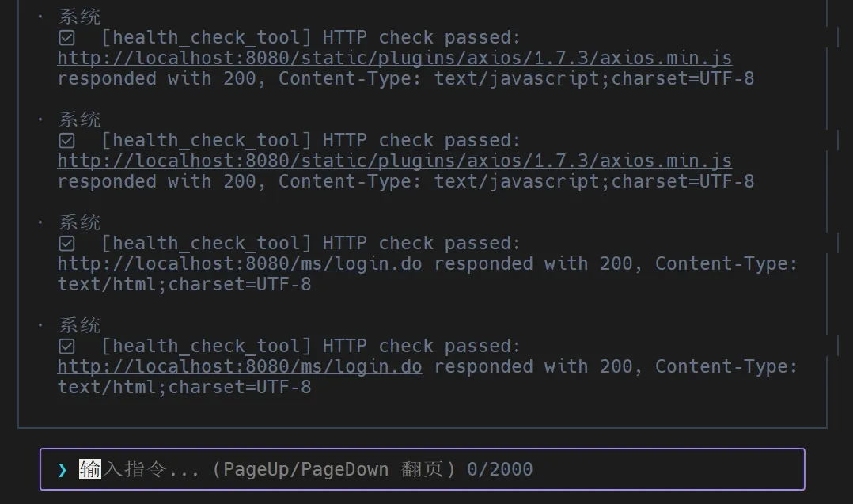Image resolution: width=853 pixels, height=504 pixels.
Task: Click the 0/2000 character counter
Action: [499, 469]
